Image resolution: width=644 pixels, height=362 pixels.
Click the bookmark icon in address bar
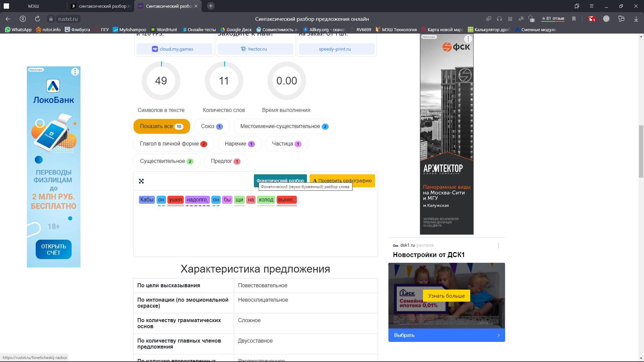coord(574,19)
